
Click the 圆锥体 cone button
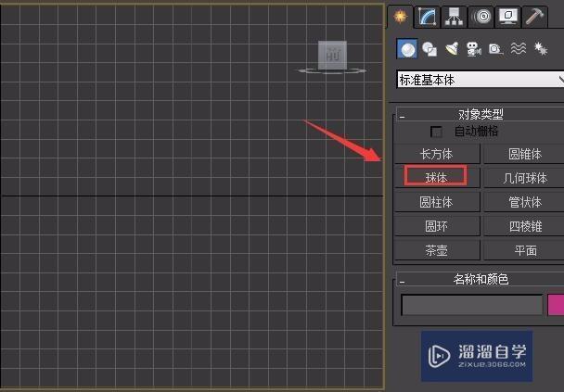(524, 154)
